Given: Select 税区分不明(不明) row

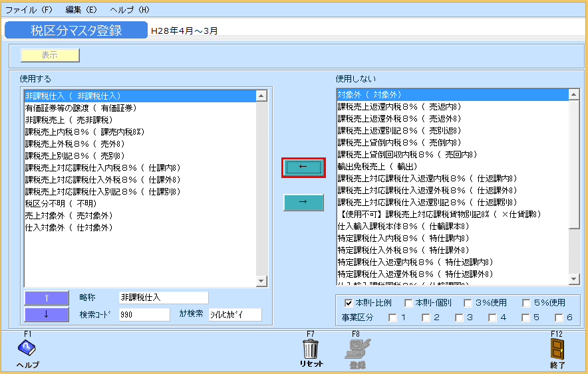Looking at the screenshot, I should click(140, 204).
